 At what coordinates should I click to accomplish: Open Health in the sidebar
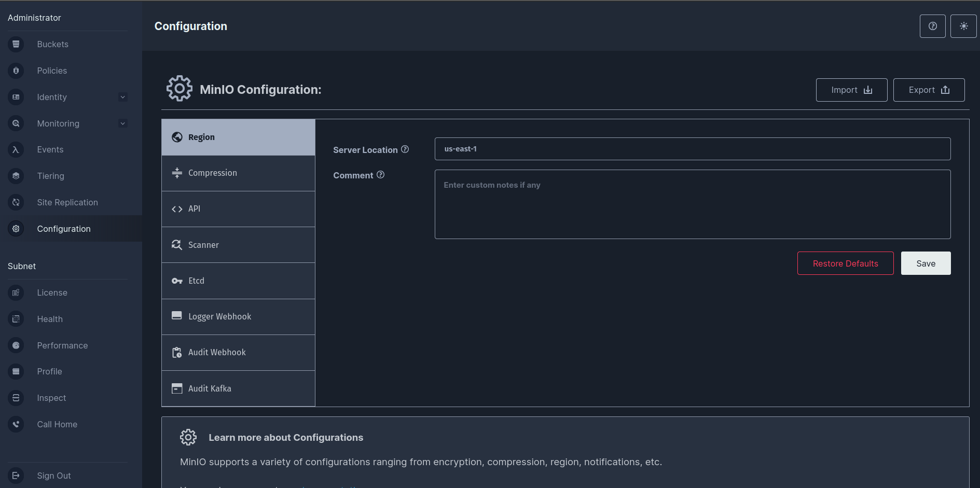click(50, 319)
